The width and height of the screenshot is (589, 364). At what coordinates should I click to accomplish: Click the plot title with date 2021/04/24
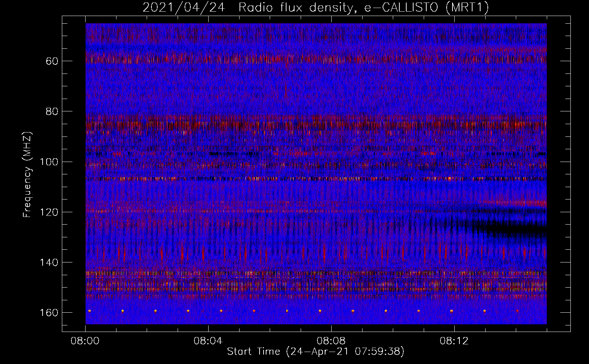pos(316,7)
